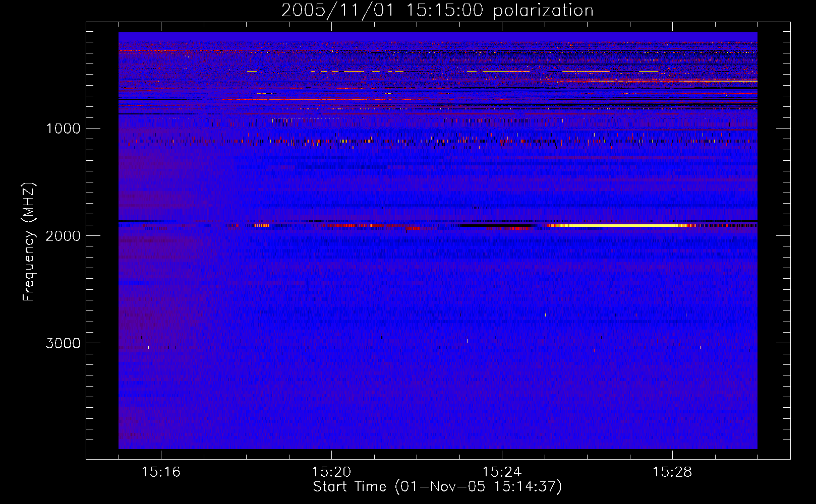Click the 'Frequency (MHZ)' axis title
This screenshot has width=816, height=504.
point(29,242)
